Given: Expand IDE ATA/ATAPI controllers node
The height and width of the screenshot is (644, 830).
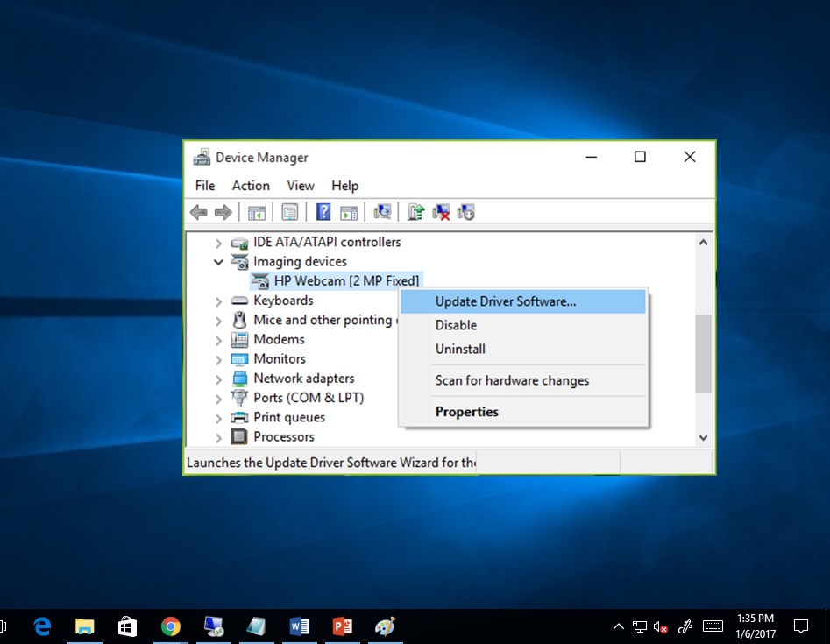Looking at the screenshot, I should [x=218, y=244].
